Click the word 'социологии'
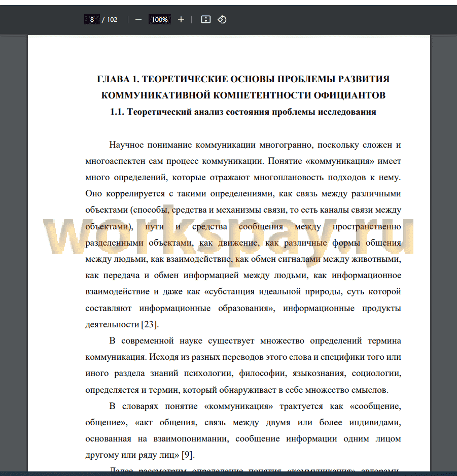Screen dimensions: 457x476 pyautogui.click(x=376, y=373)
